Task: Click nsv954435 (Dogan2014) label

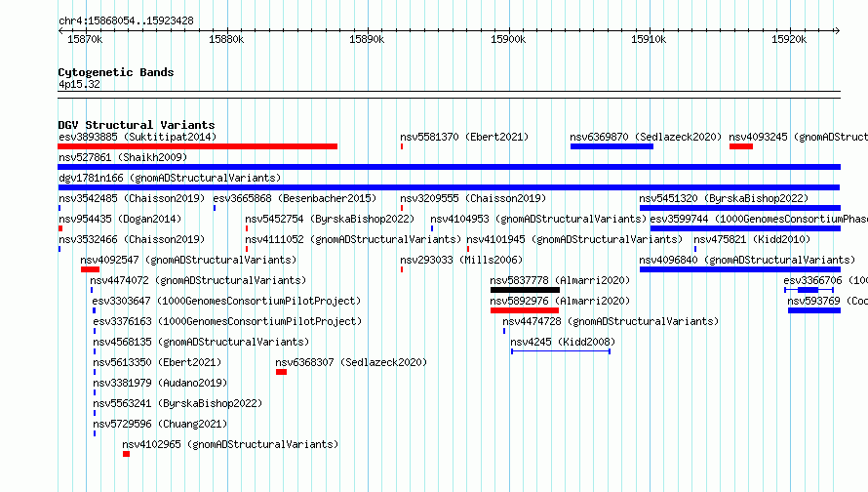Action: click(x=120, y=219)
